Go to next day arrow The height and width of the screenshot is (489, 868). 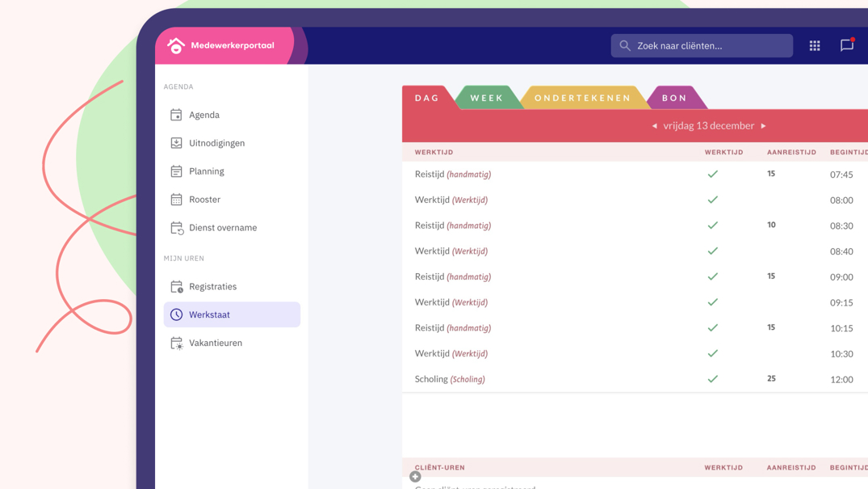pyautogui.click(x=764, y=126)
